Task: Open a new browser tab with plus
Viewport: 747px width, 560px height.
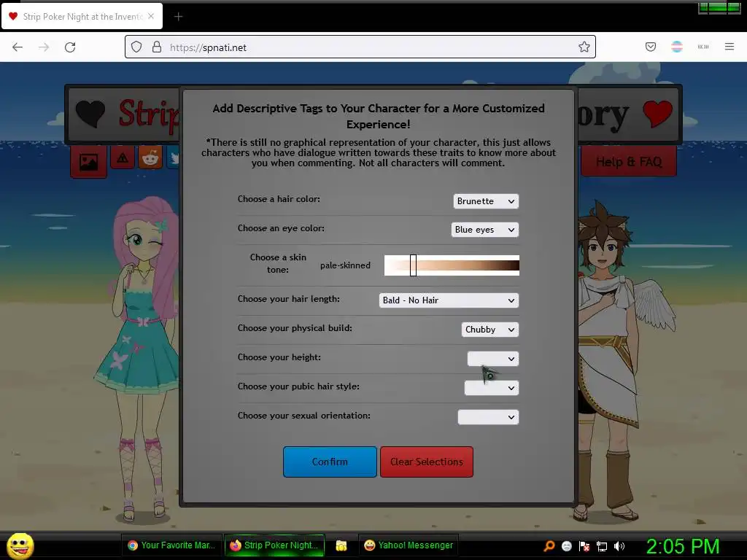Action: (178, 17)
